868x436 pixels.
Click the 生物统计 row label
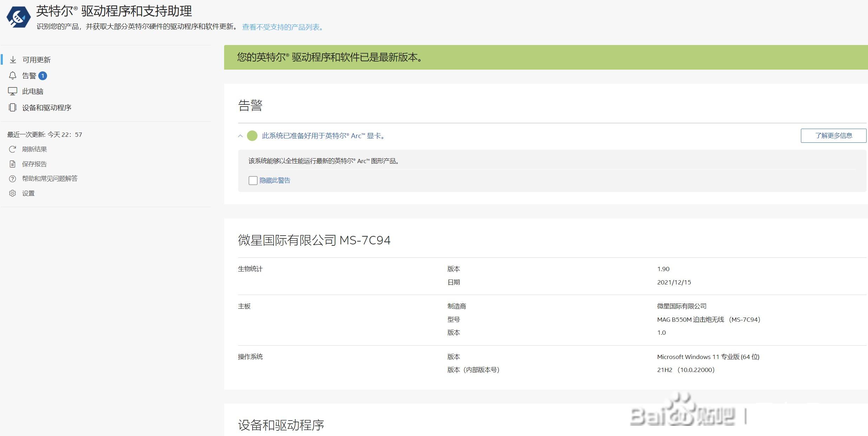(x=250, y=269)
